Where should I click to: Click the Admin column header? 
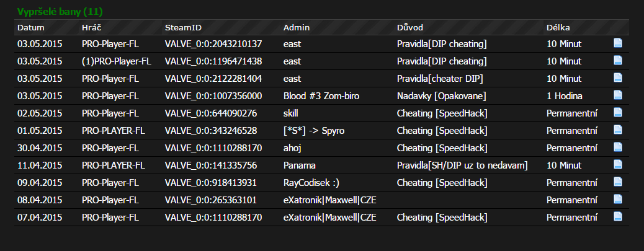[x=297, y=28]
